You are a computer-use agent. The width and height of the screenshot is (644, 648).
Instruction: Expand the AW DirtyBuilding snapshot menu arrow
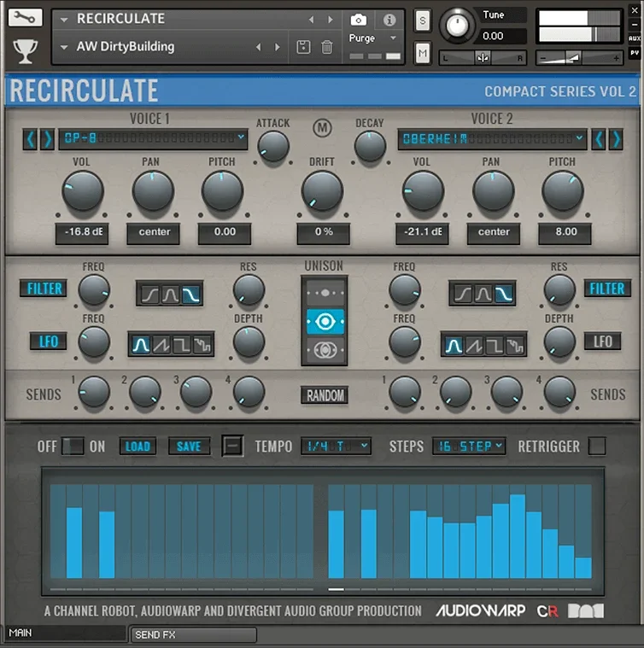pos(64,47)
